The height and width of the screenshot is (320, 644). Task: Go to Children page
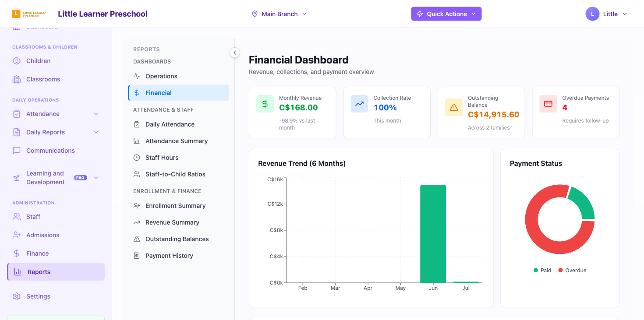[56, 61]
